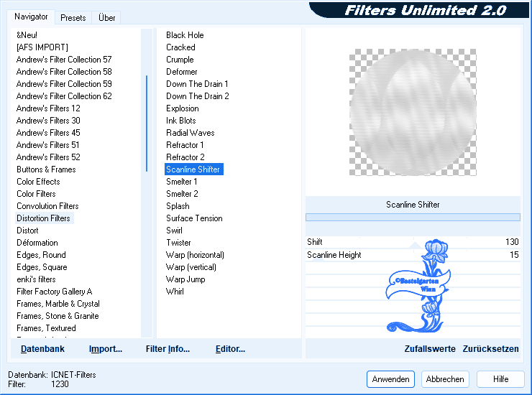Click Zurücksetzen to reset values

pos(490,349)
